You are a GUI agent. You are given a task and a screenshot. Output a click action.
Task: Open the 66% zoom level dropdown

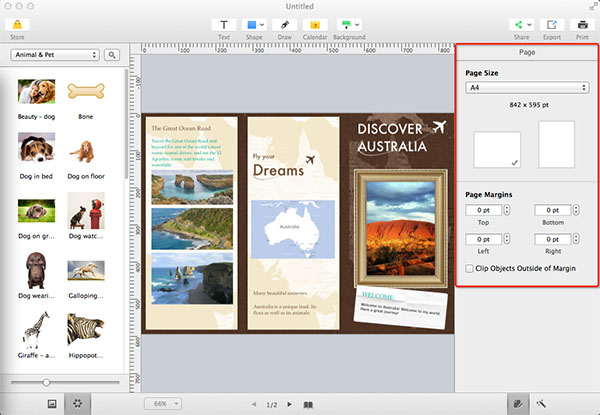point(164,404)
